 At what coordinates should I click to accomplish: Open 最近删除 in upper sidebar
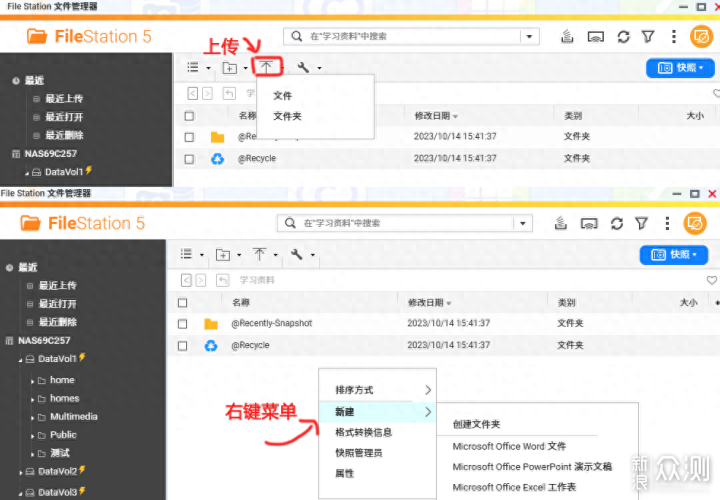click(x=64, y=135)
